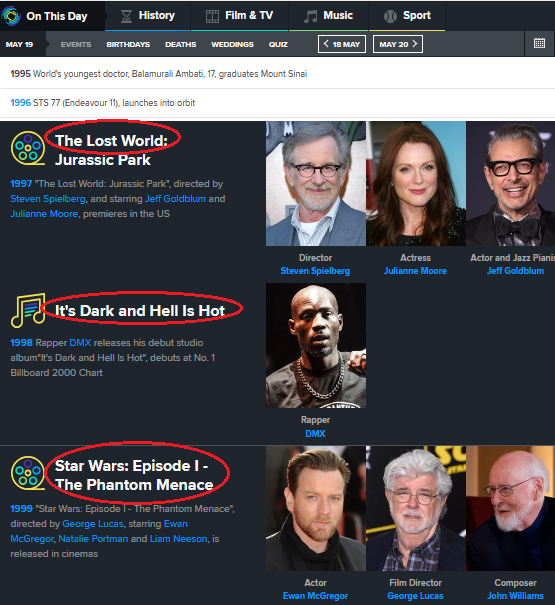The image size is (555, 605).
Task: Click the 1996 year link
Action: (x=20, y=103)
